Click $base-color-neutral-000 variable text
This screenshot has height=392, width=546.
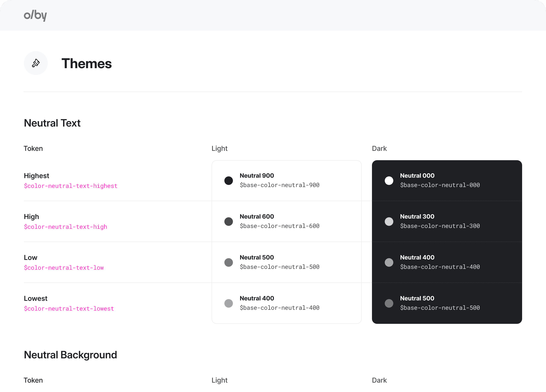click(x=440, y=185)
